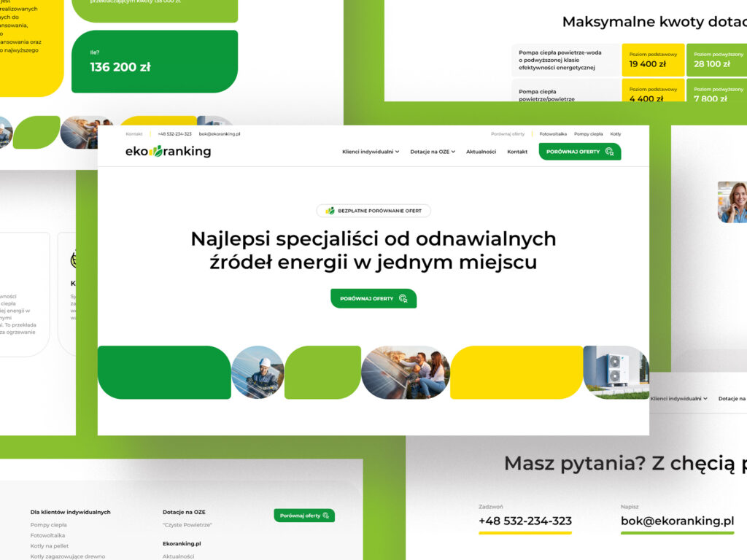Open the Kotły top bar link
747x560 pixels.
(616, 134)
